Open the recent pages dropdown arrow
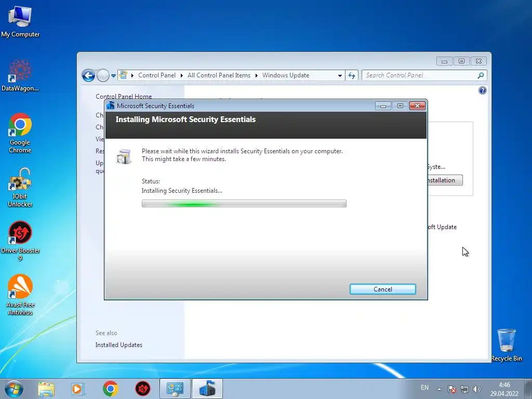Viewport: 532px width, 399px height. 113,76
